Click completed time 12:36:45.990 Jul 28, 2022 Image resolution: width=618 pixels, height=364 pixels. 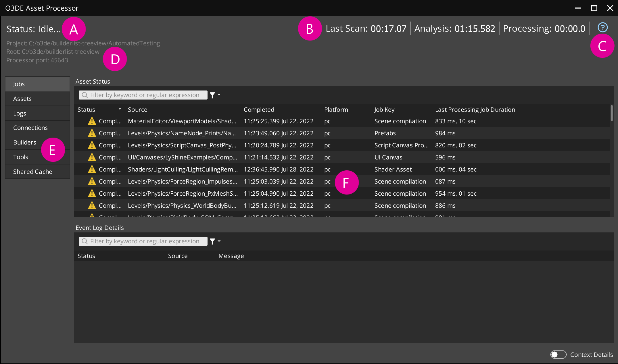[279, 169]
